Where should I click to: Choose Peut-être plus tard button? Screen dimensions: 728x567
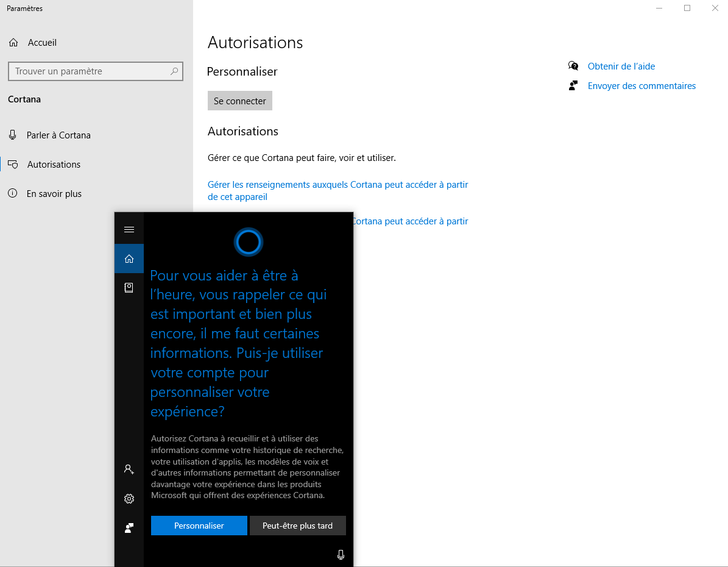coord(297,526)
